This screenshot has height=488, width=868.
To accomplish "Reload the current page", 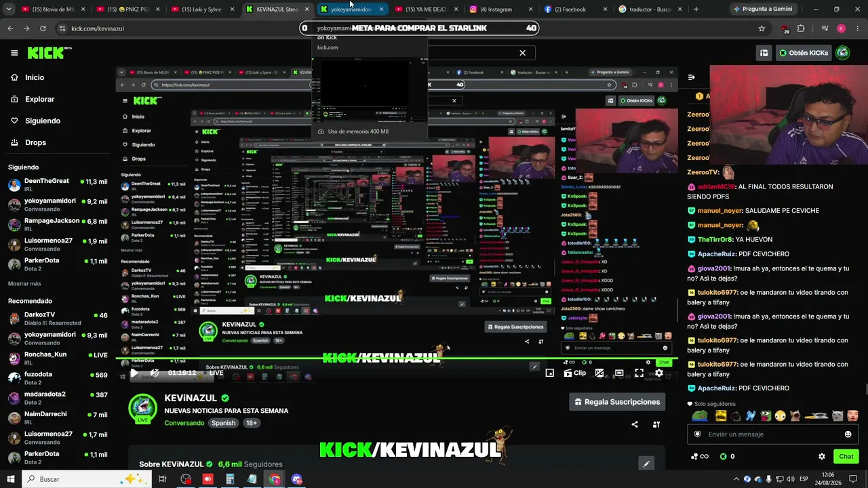I will pyautogui.click(x=43, y=28).
